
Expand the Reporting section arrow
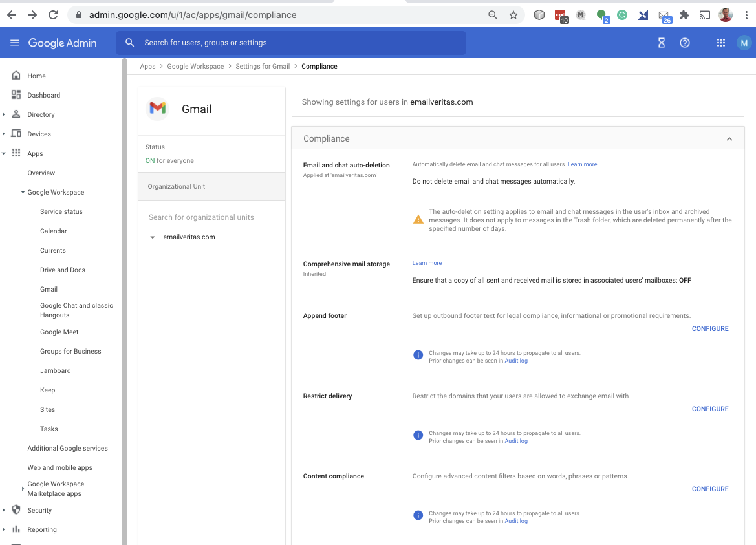4,529
